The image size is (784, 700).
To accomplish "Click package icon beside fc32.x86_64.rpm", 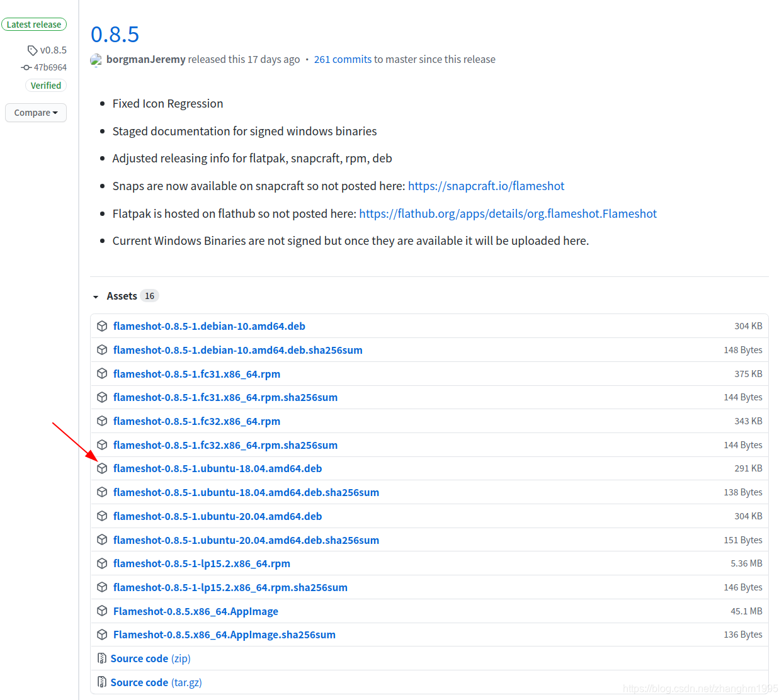I will 102,421.
